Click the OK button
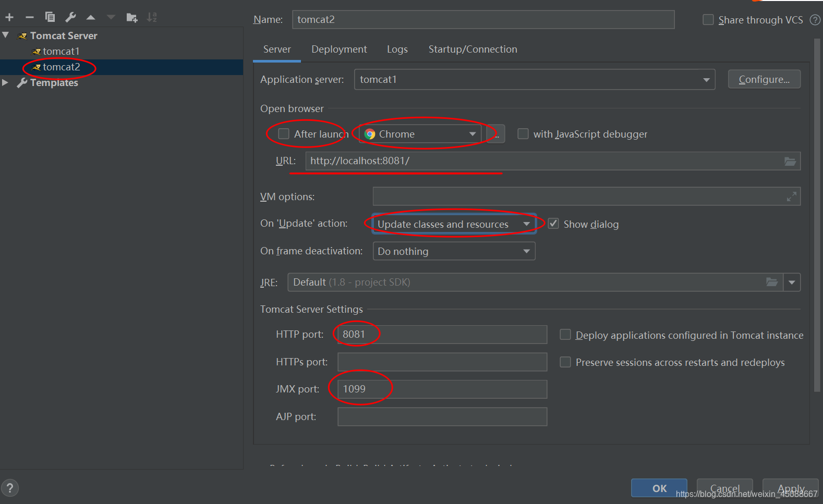 pos(659,488)
